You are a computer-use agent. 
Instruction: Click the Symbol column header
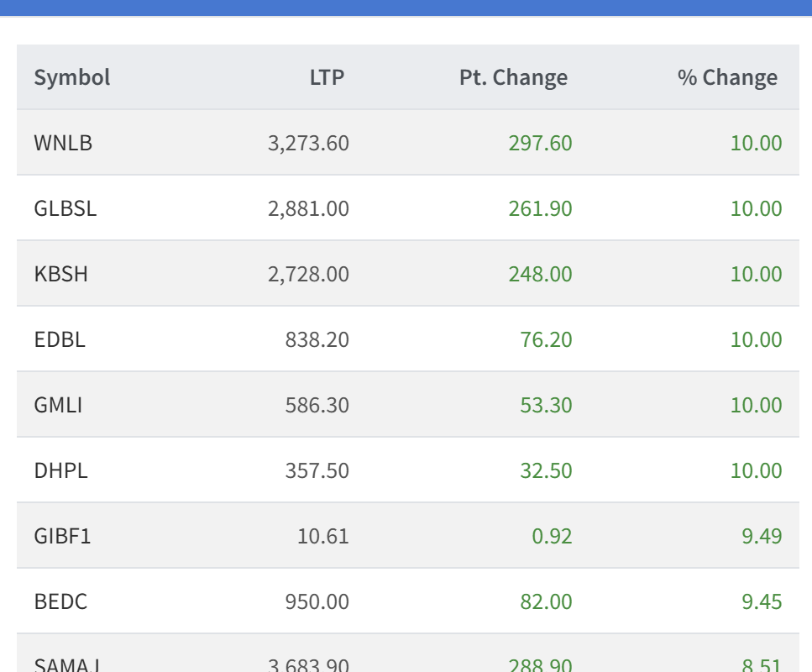(x=72, y=77)
